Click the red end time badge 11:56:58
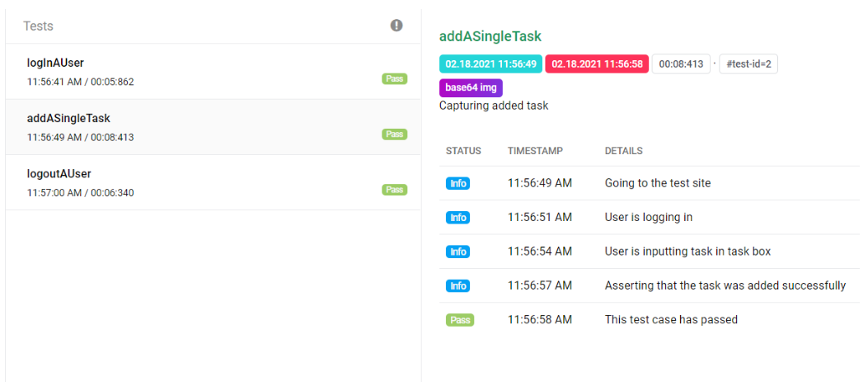The height and width of the screenshot is (386, 868). 597,64
